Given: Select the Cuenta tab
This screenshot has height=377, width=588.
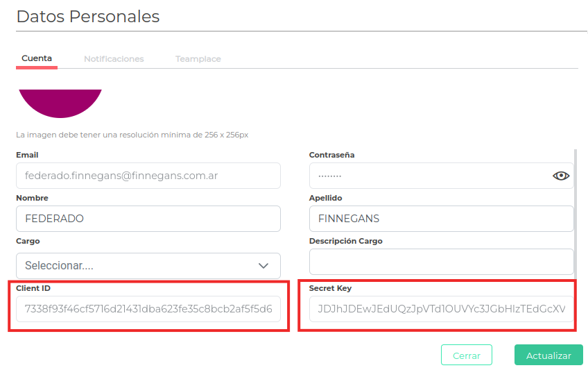Looking at the screenshot, I should coord(37,58).
